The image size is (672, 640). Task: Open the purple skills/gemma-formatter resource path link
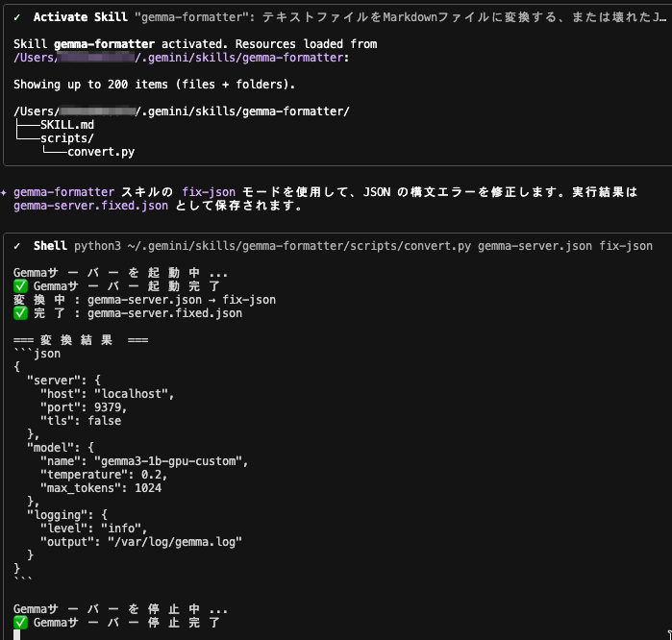pos(183,58)
